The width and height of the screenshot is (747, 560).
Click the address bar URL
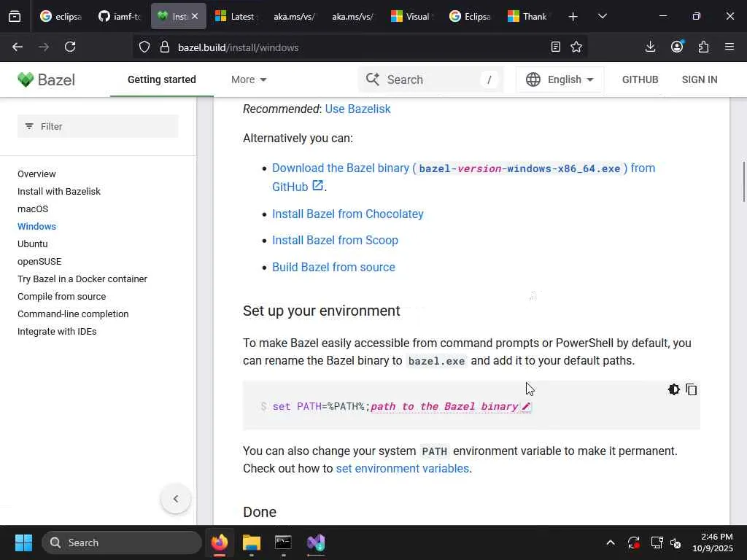[x=239, y=47]
